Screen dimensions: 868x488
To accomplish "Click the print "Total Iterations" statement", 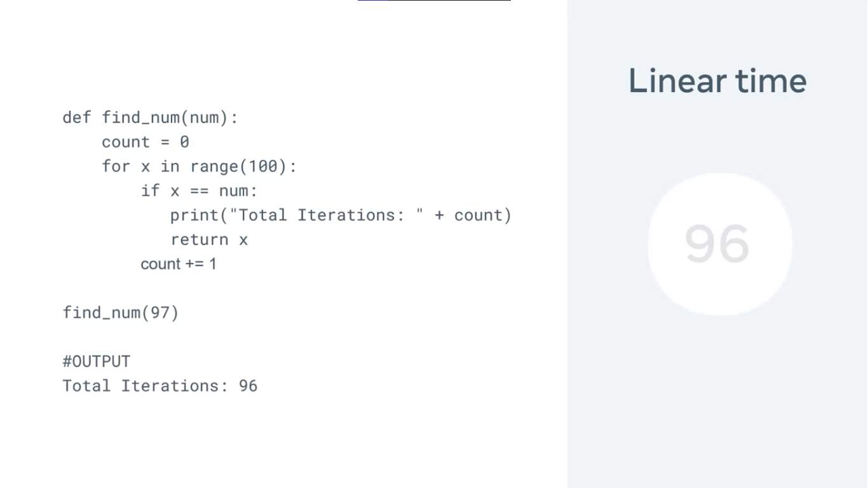I will (x=341, y=215).
